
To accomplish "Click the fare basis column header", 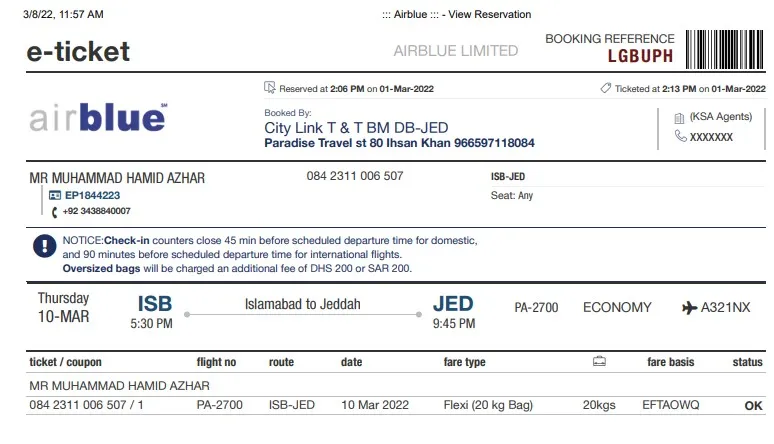I will [x=670, y=362].
